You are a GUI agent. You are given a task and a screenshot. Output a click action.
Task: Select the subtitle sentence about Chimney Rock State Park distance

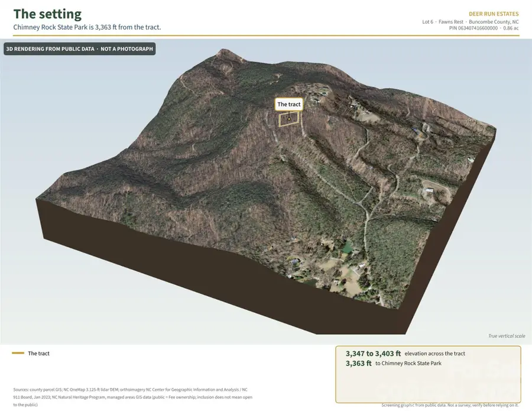87,27
